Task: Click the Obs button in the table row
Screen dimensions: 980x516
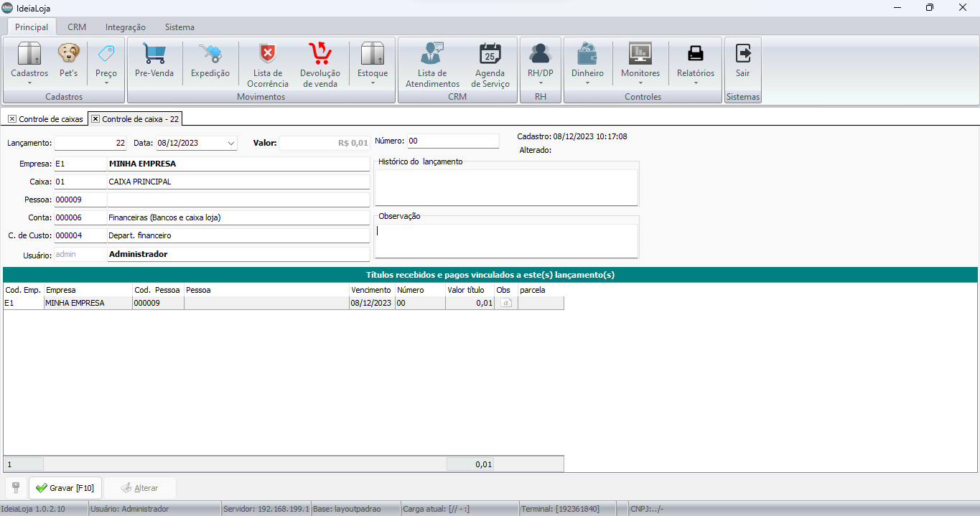Action: [x=505, y=303]
